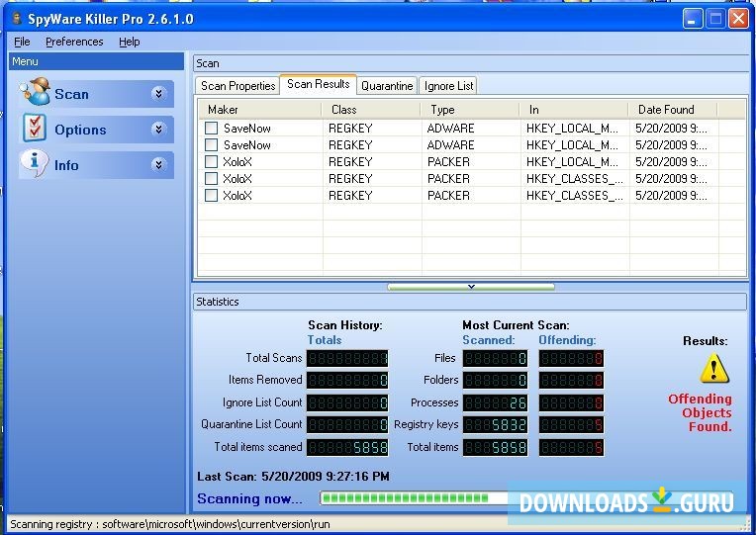Image resolution: width=756 pixels, height=535 pixels.
Task: Expand the Info menu section chevron
Action: [158, 165]
